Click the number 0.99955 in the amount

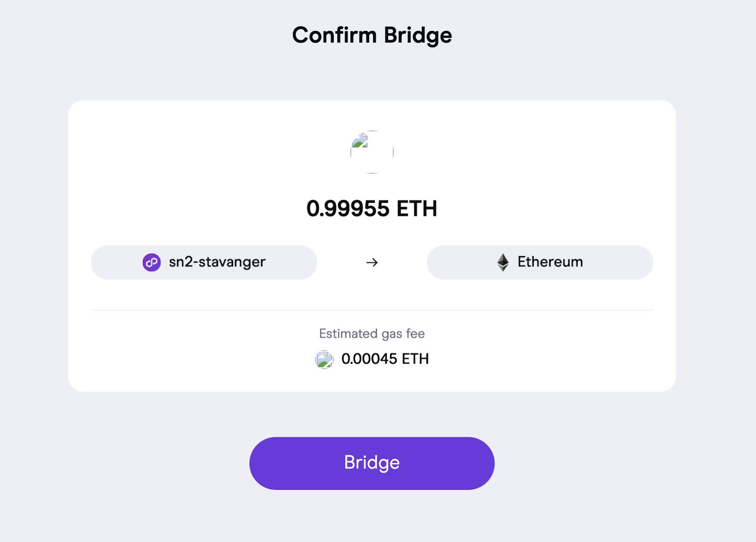348,208
